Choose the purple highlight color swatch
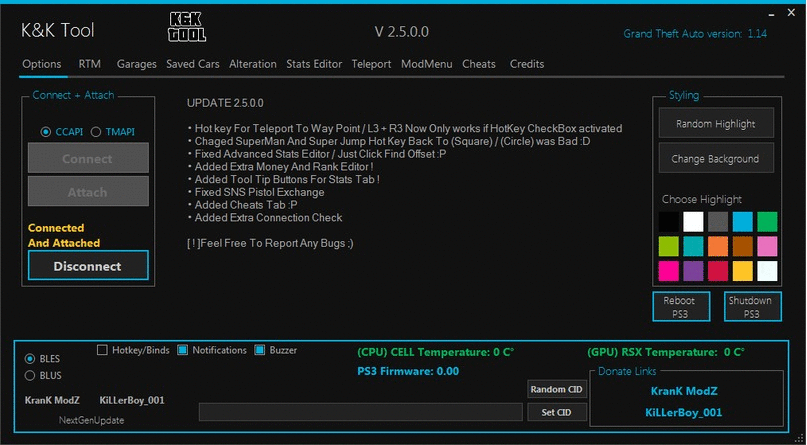Image resolution: width=807 pixels, height=445 pixels. (x=693, y=270)
